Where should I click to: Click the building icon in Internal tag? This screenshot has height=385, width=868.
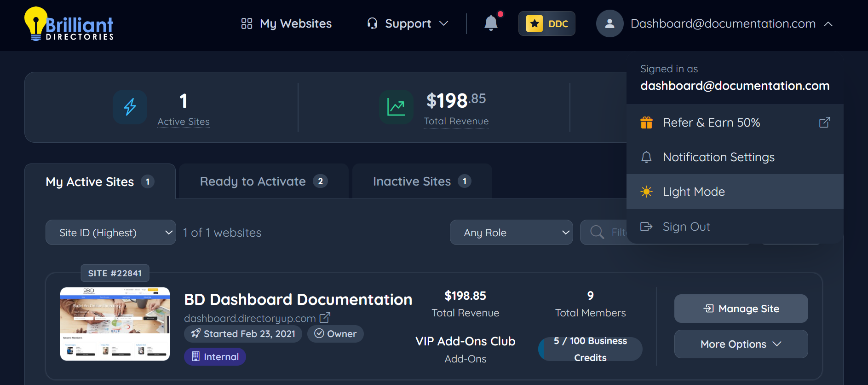[195, 356]
